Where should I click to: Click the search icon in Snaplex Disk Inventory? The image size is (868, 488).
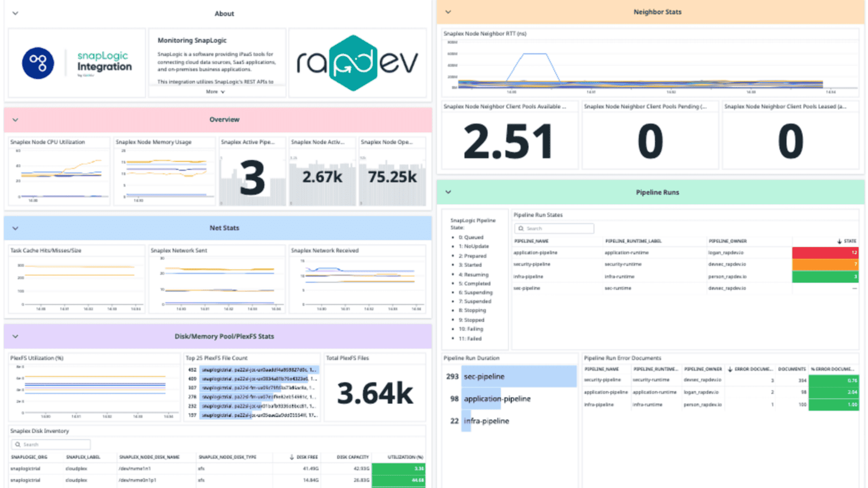(18, 445)
